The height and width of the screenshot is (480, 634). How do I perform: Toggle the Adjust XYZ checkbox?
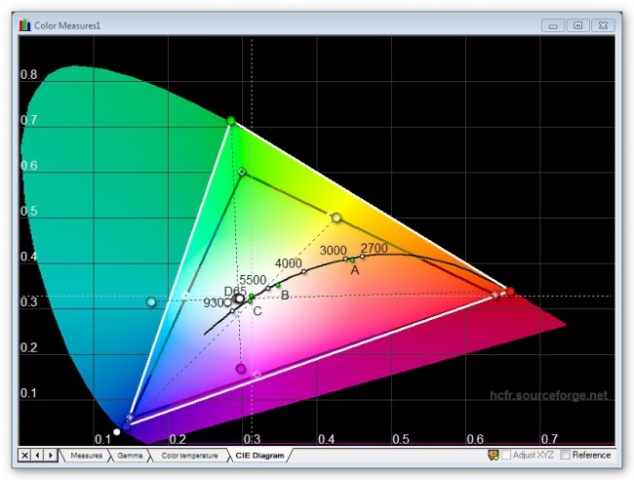(x=506, y=455)
